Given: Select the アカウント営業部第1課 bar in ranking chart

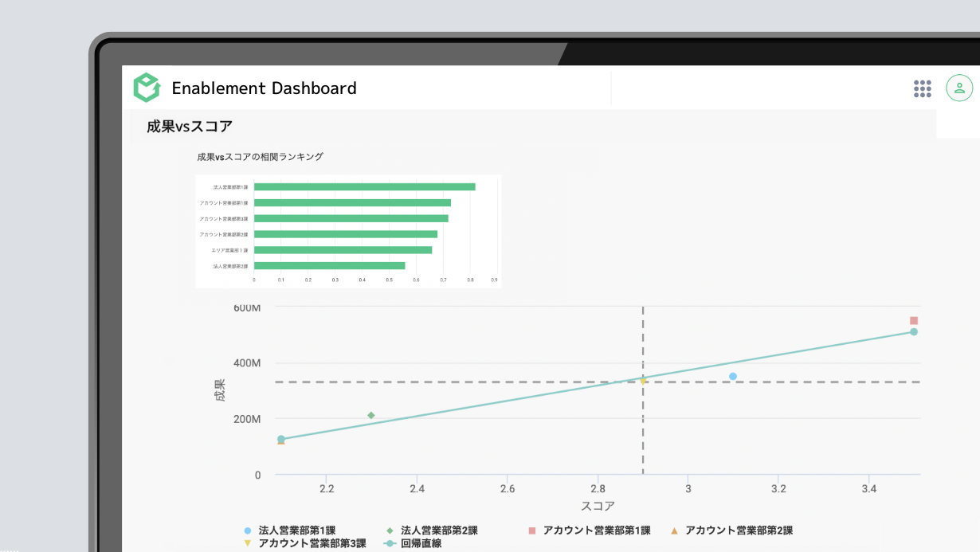Looking at the screenshot, I should coord(353,203).
